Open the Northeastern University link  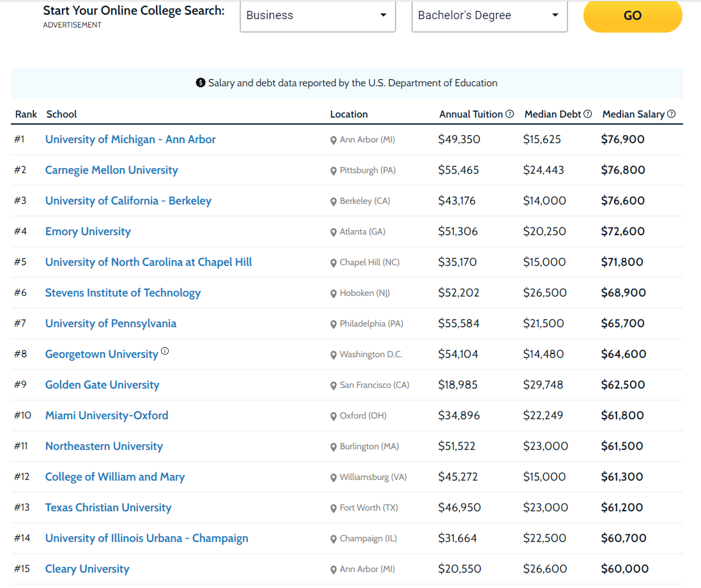tap(104, 446)
